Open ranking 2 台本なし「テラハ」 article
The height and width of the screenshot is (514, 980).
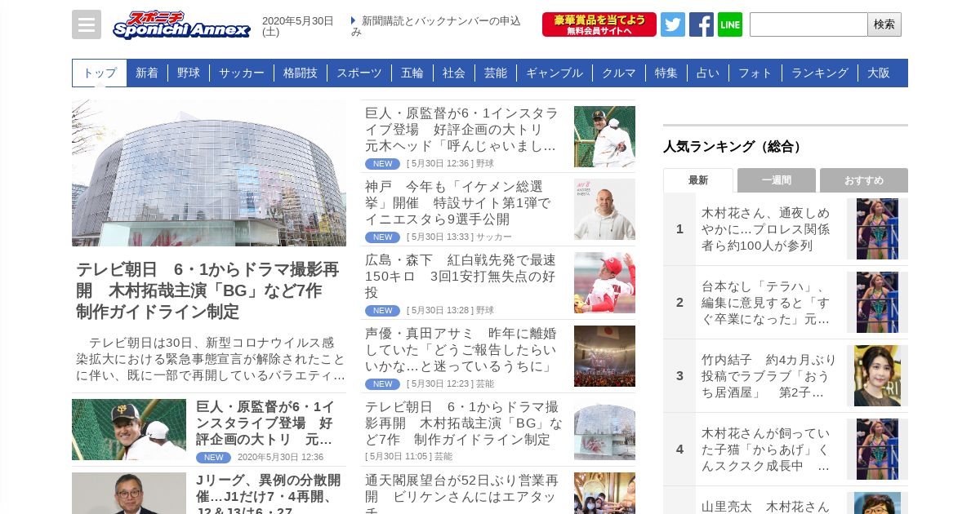pos(766,303)
